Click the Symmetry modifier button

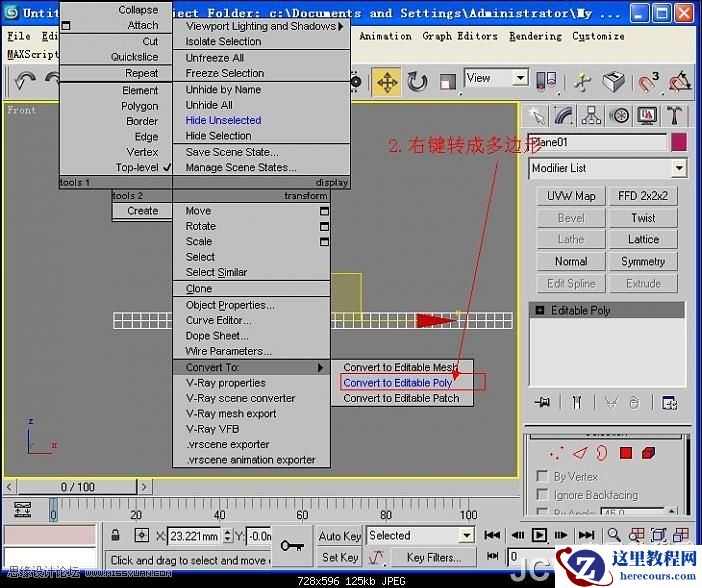642,261
